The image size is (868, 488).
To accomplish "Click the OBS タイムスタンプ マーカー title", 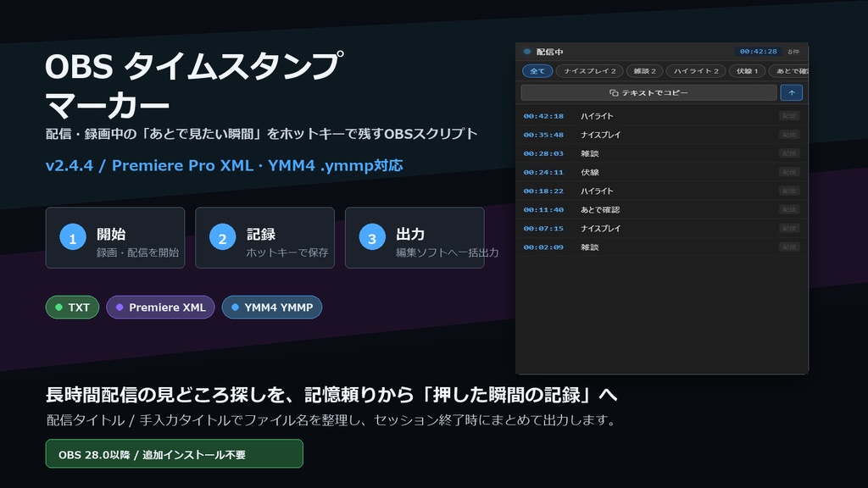I will coord(194,86).
